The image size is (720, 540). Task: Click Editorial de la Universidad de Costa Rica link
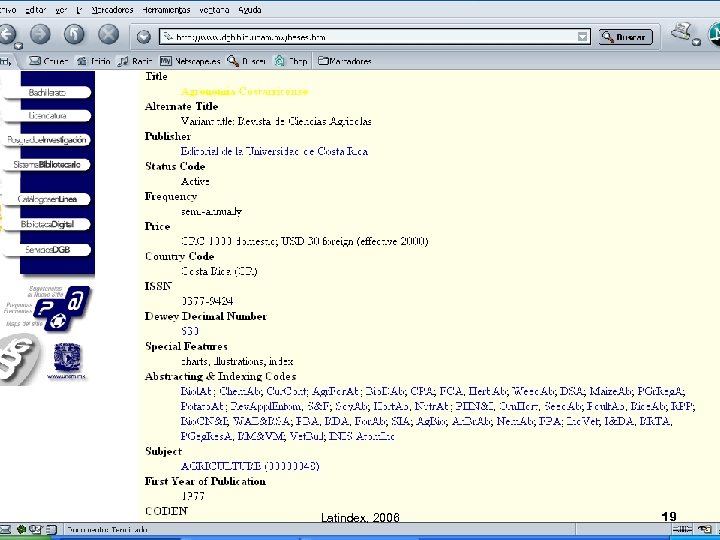pyautogui.click(x=274, y=151)
